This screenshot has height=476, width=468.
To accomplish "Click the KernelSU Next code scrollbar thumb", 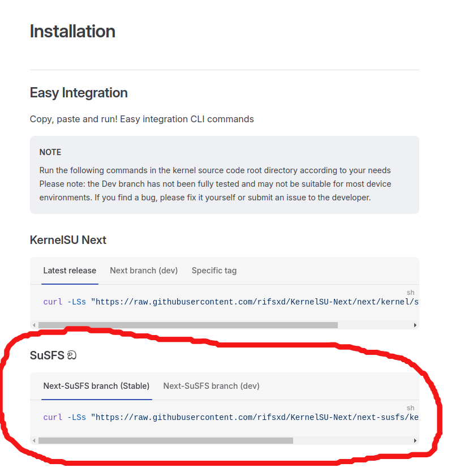I will click(188, 325).
